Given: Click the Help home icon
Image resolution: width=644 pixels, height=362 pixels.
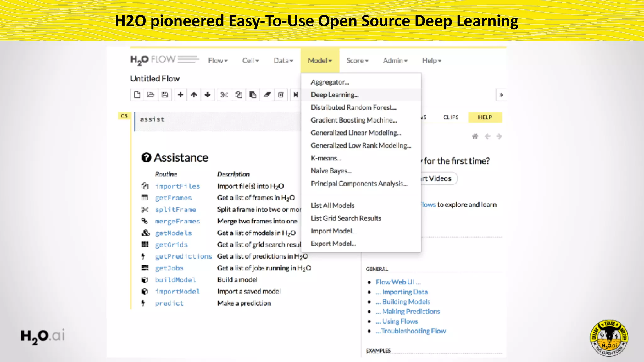Looking at the screenshot, I should tap(475, 136).
